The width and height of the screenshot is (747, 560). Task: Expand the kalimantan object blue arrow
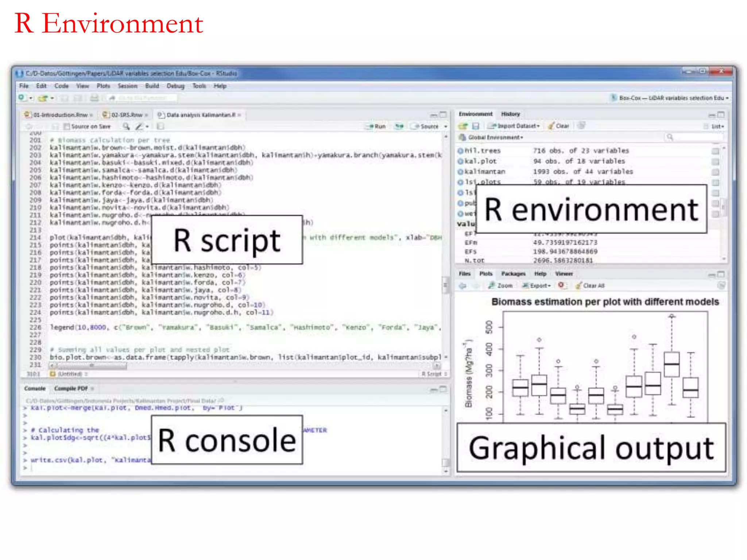pyautogui.click(x=460, y=172)
